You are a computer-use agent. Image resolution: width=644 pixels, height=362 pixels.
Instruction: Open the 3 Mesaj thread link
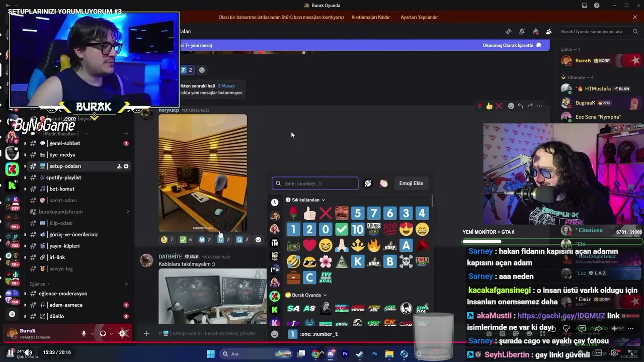pos(226,86)
